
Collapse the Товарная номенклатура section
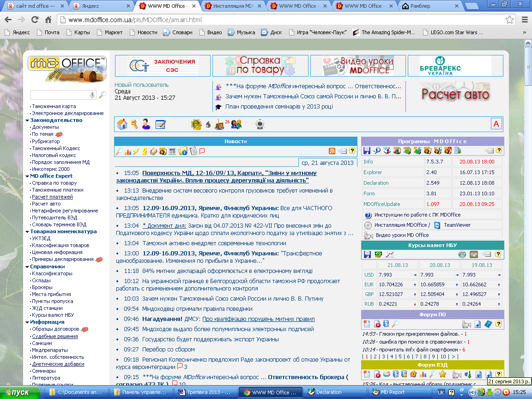27,232
